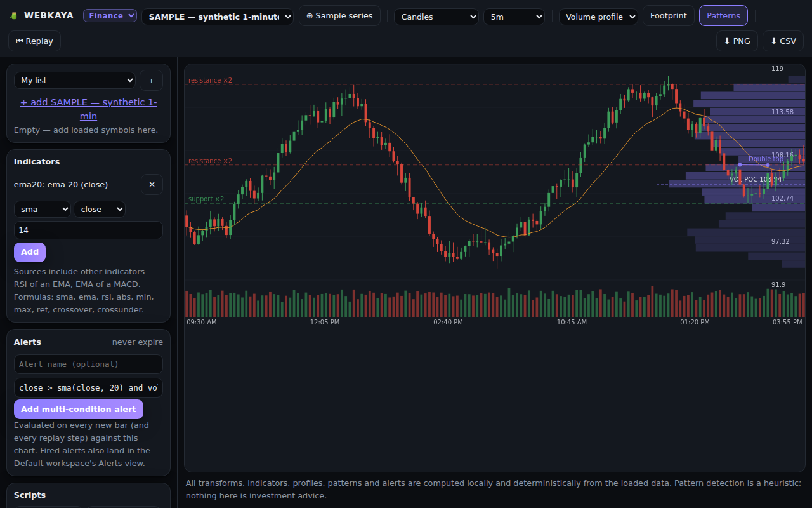
Task: Click the support ×2 label
Action: [x=206, y=199]
